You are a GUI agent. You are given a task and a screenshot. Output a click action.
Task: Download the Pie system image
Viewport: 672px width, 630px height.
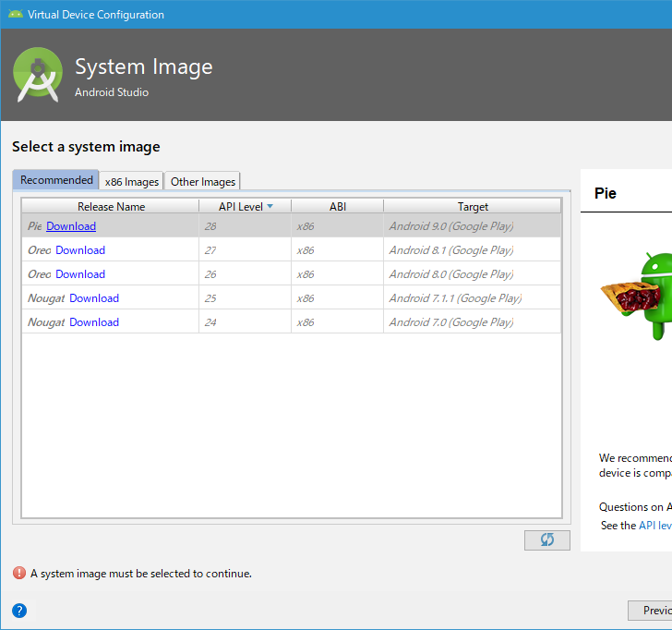pyautogui.click(x=71, y=226)
